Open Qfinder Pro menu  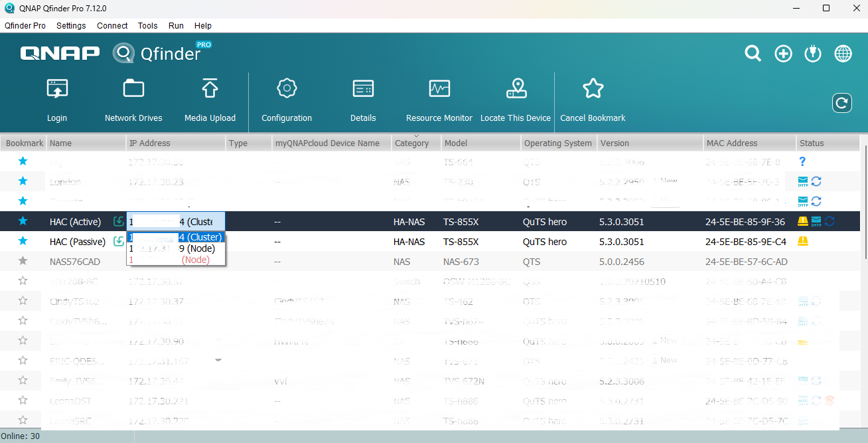(25, 26)
